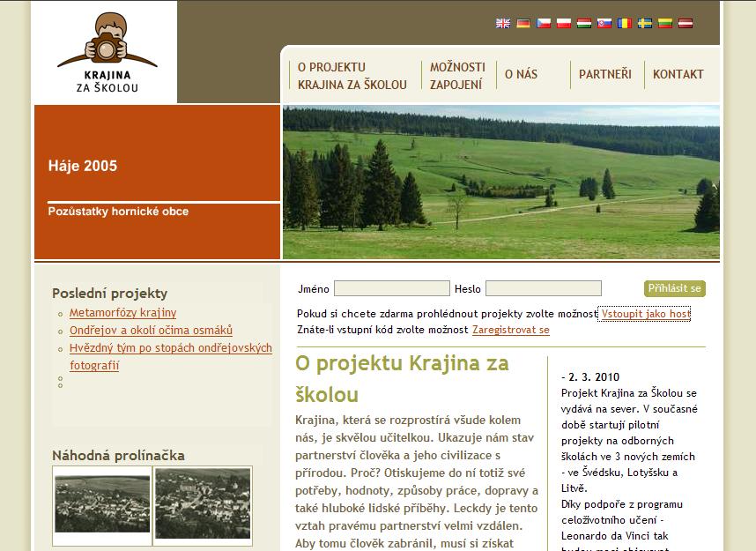Open the O projektu Krajina za školou menu
The height and width of the screenshot is (551, 756).
352,76
